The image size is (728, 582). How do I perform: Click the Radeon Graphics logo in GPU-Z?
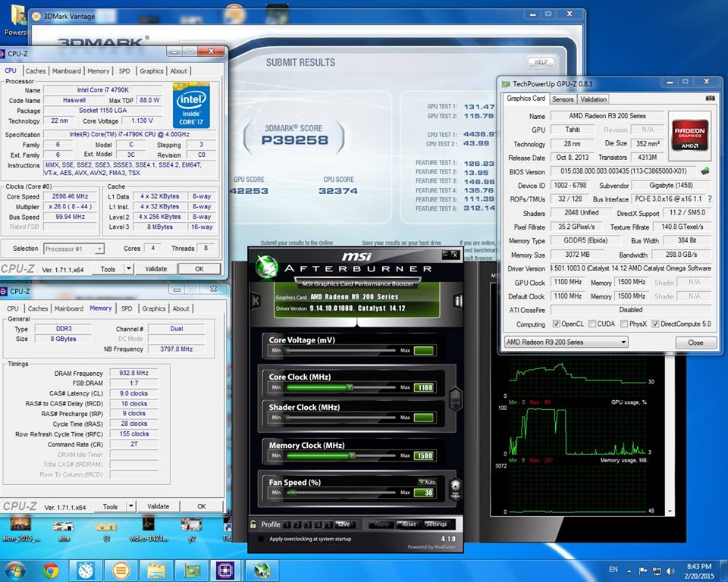click(689, 136)
